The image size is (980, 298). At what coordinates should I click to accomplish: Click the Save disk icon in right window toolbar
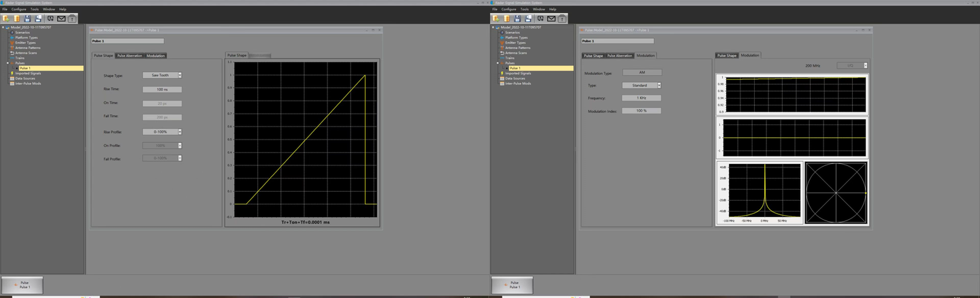[517, 18]
